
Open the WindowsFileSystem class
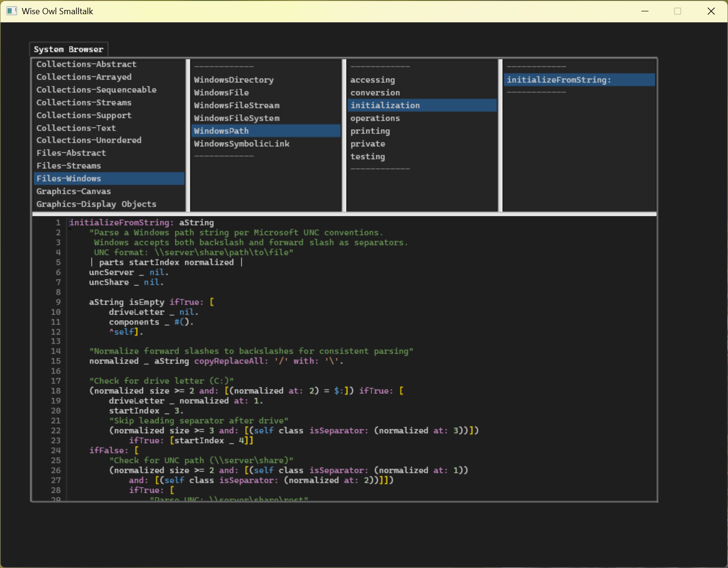[237, 118]
